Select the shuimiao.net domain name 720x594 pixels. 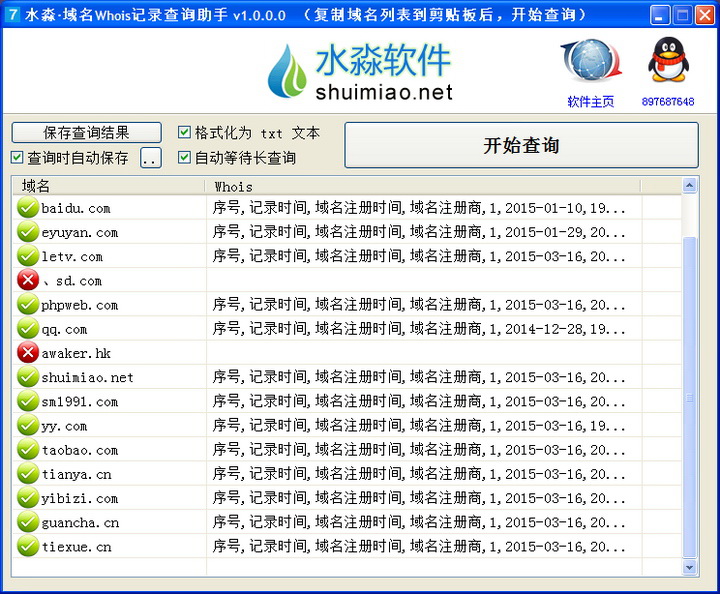coord(87,377)
